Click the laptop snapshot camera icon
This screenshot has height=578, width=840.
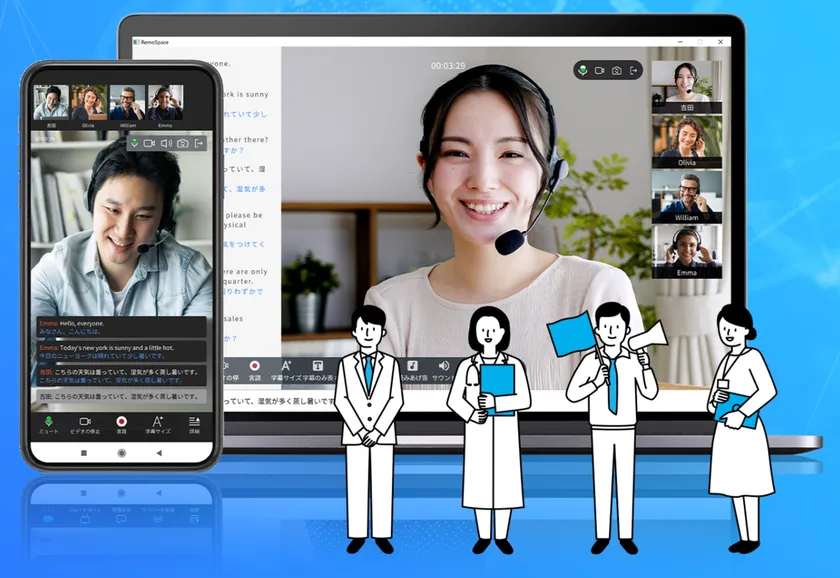(617, 70)
